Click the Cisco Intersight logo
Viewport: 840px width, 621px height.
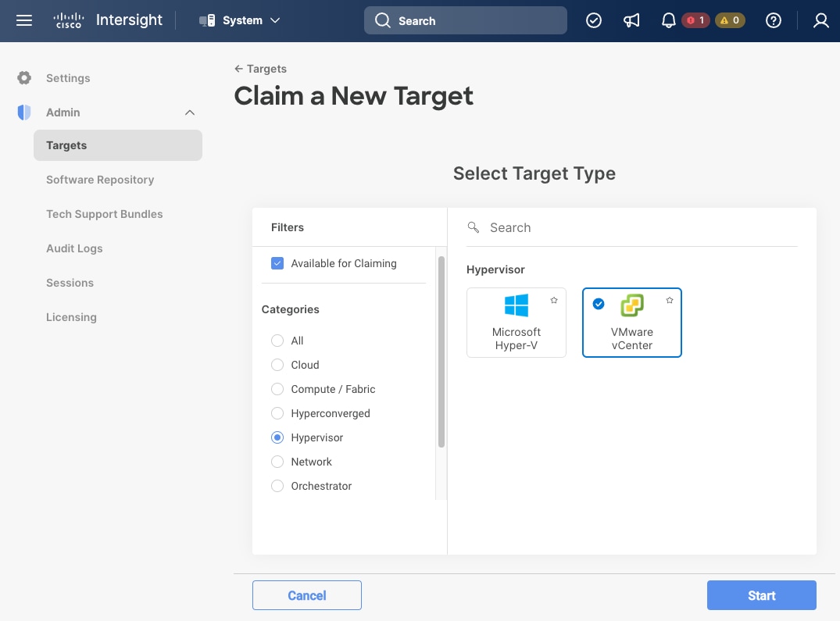(x=108, y=20)
